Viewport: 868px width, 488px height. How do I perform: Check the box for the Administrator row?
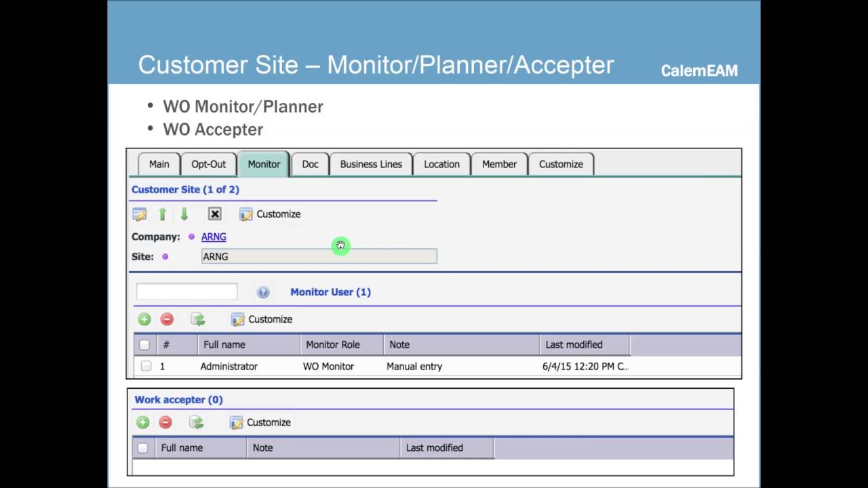coord(146,366)
